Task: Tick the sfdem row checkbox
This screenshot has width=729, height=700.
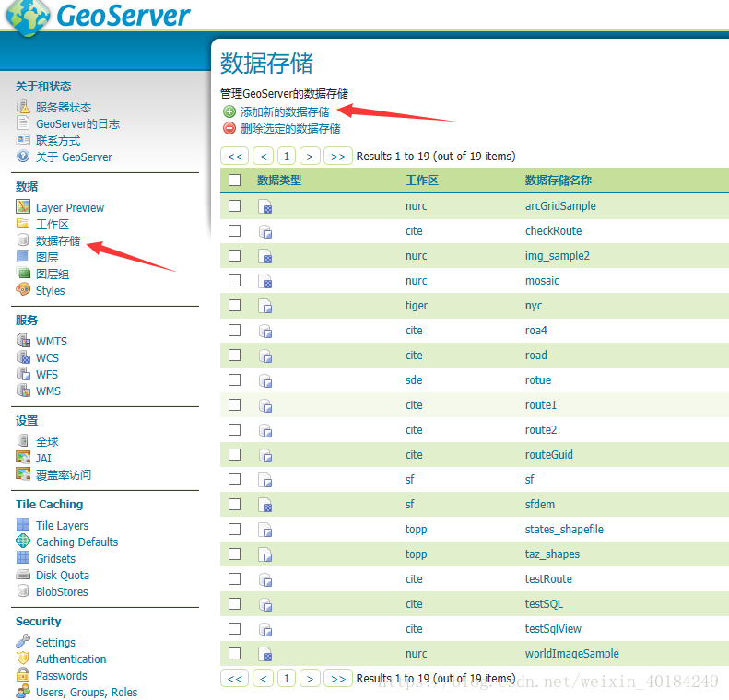Action: pyautogui.click(x=235, y=504)
